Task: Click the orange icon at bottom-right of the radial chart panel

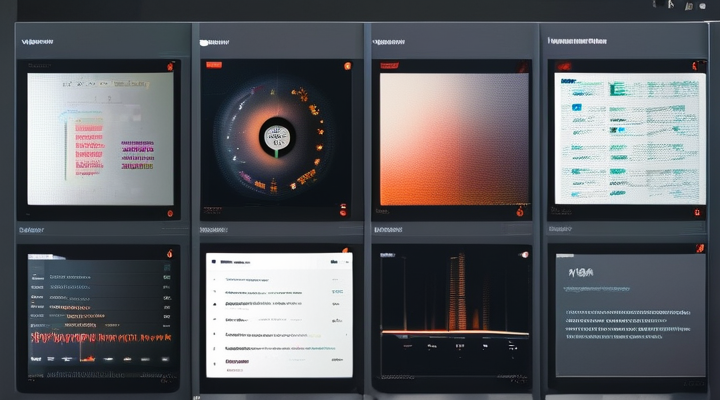Action: pos(343,210)
